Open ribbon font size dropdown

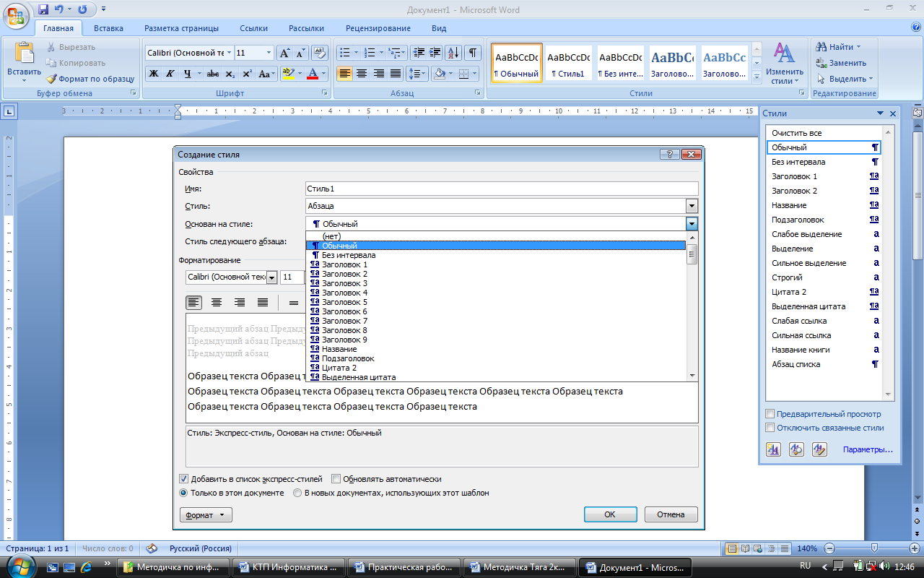(269, 53)
